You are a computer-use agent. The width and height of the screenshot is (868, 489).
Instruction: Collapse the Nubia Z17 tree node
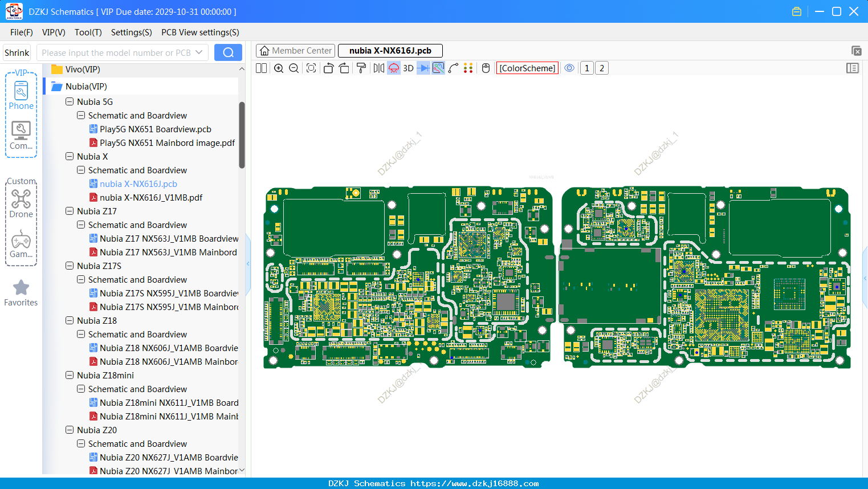coord(70,211)
